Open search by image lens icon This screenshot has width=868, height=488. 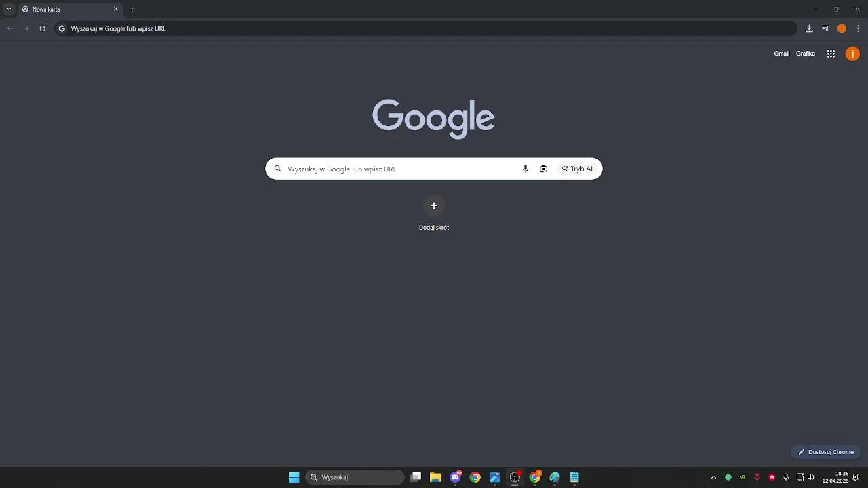pyautogui.click(x=543, y=169)
